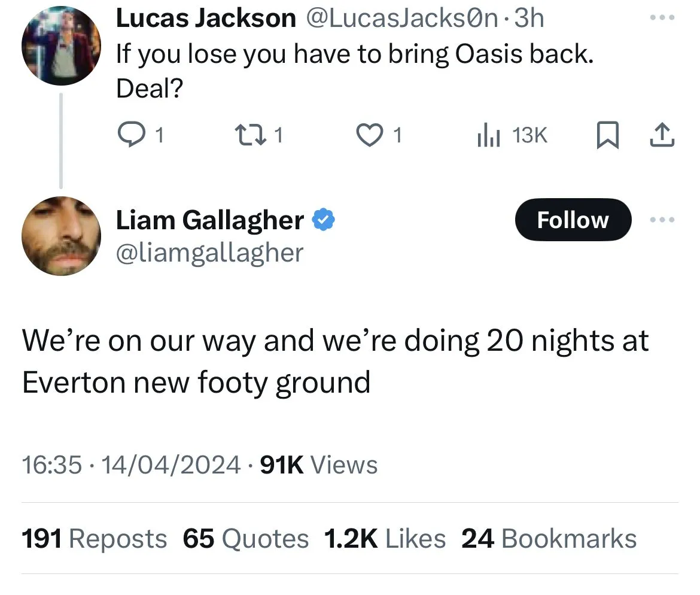Share Lucas Jackson's tweet
Screen dimensions: 700x595
pos(662,136)
